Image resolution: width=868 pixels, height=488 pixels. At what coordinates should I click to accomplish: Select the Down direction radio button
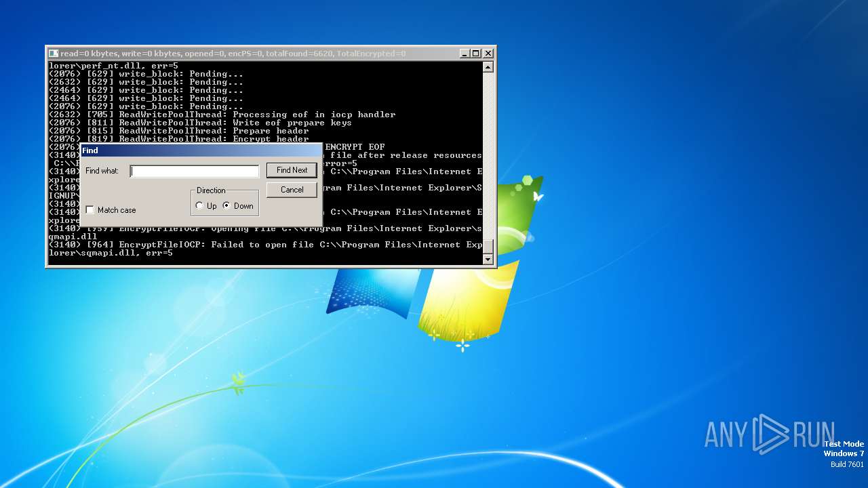226,206
